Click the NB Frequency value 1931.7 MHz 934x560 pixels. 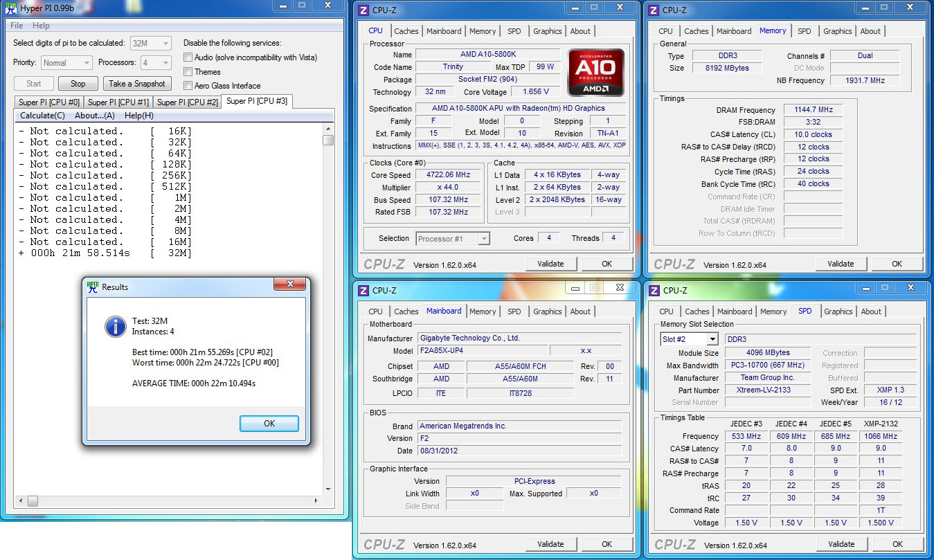(865, 80)
